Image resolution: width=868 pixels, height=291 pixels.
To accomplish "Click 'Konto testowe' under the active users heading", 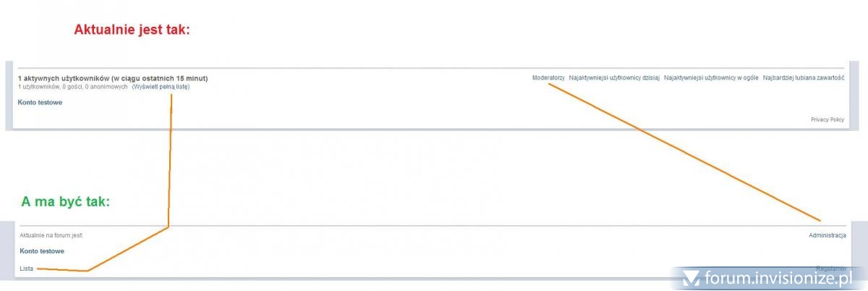I will click(40, 103).
